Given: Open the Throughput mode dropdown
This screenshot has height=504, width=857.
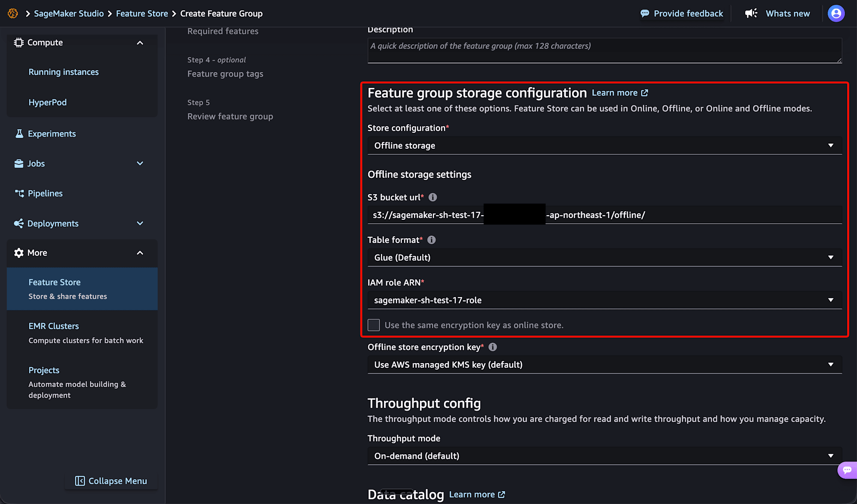Looking at the screenshot, I should [x=605, y=456].
